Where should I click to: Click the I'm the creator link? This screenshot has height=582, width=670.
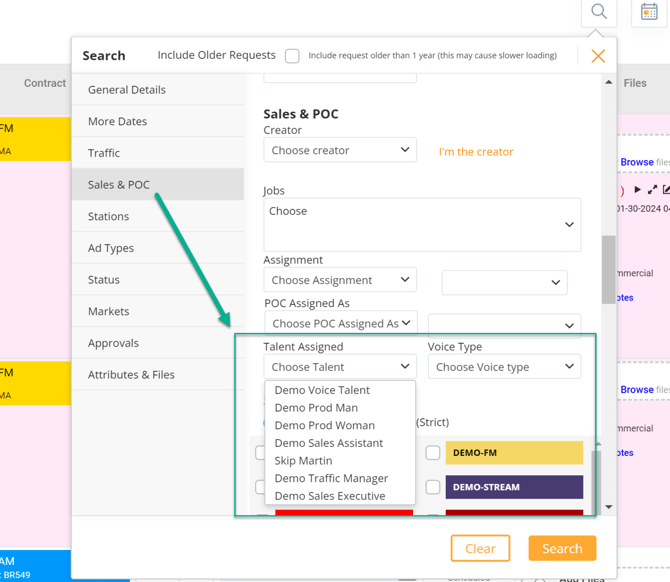click(476, 152)
